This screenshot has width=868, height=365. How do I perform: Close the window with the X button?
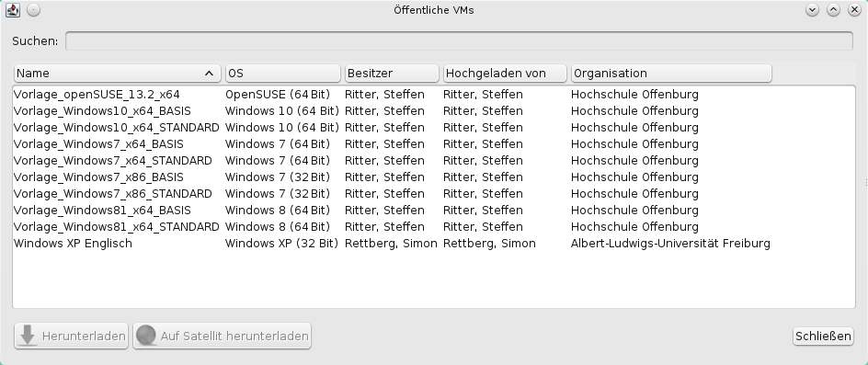coord(854,10)
